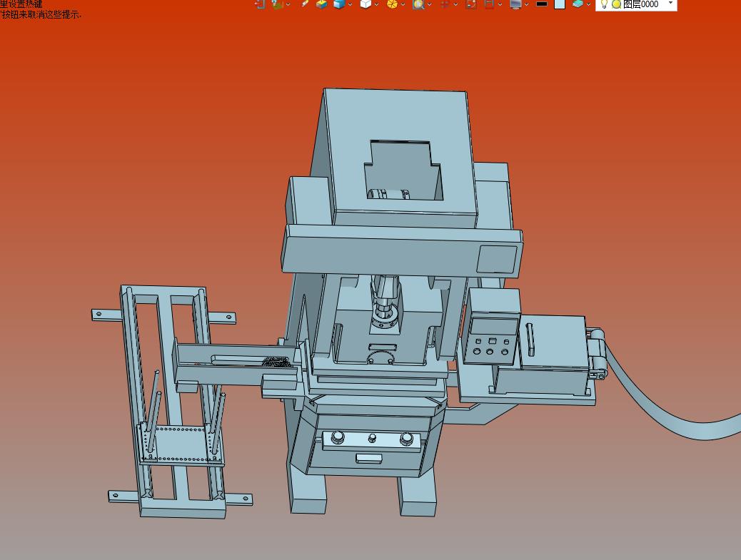
Task: Toggle the yellow circle layer status icon
Action: 616,4
